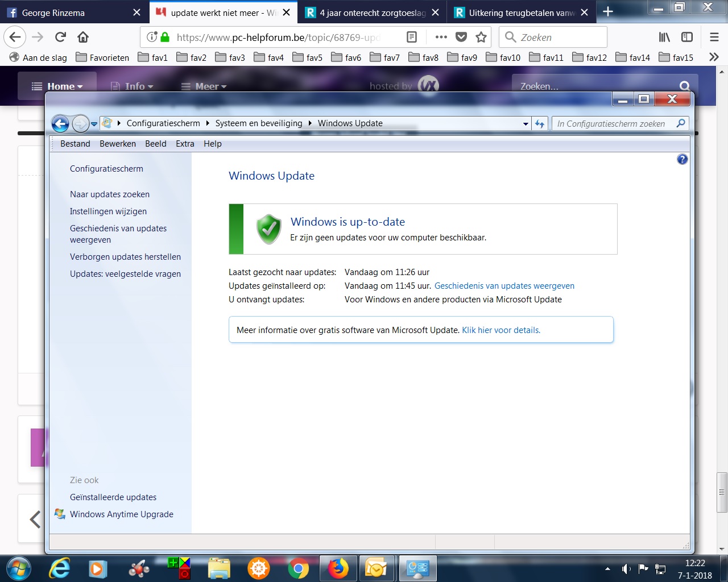
Task: Expand the address bar history dropdown arrow
Action: (x=526, y=124)
